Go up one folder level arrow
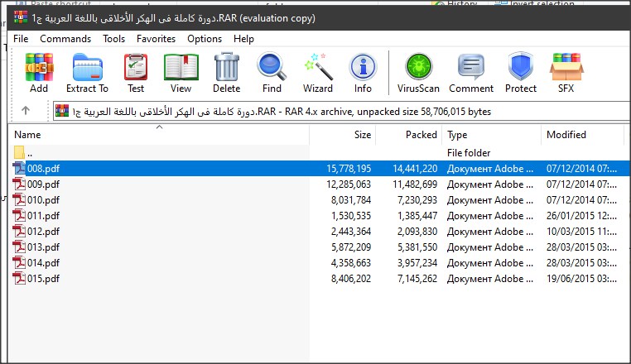This screenshot has height=364, width=631. (26, 110)
